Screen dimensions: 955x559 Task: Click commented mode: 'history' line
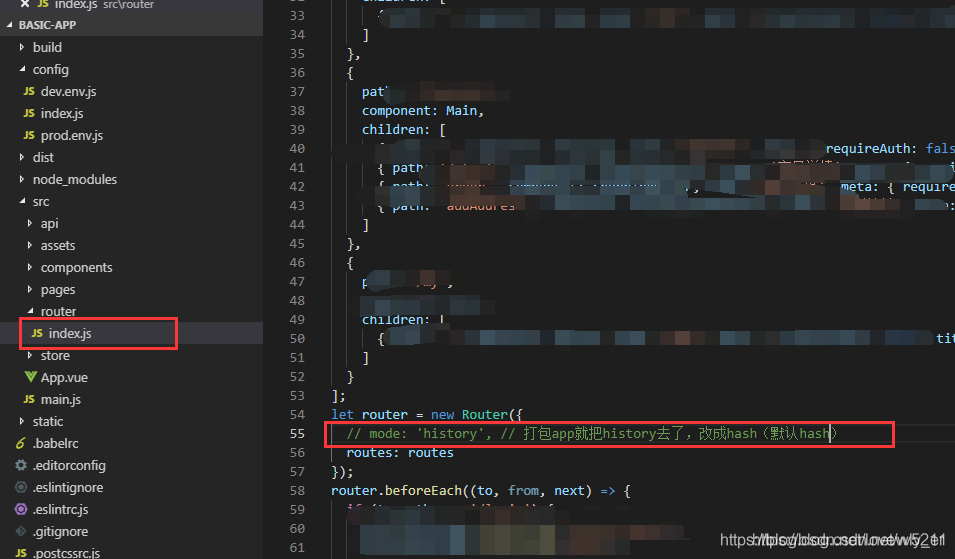pyautogui.click(x=591, y=433)
